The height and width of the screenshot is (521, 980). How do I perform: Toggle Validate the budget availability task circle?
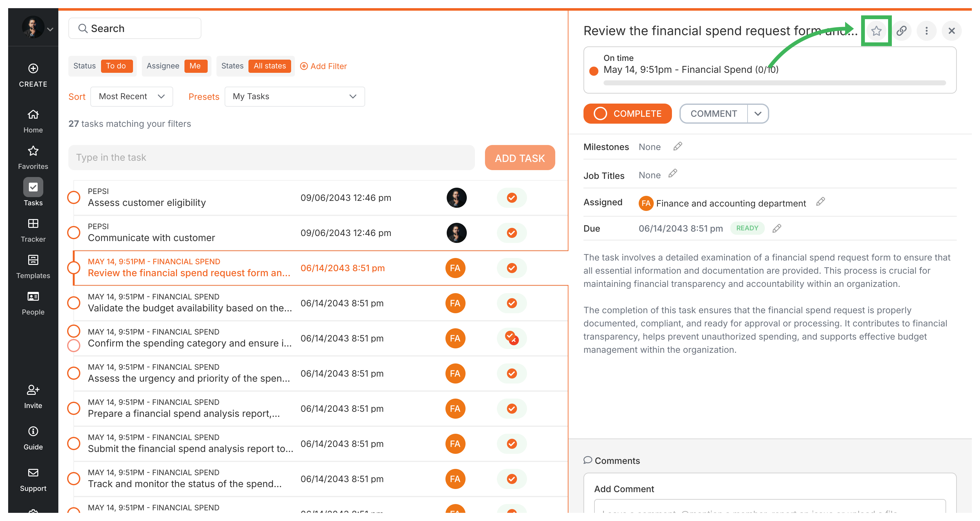73,303
